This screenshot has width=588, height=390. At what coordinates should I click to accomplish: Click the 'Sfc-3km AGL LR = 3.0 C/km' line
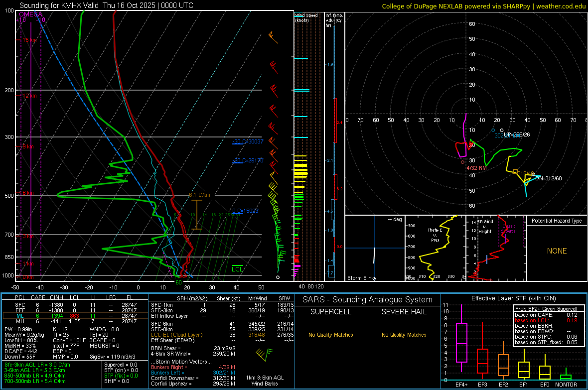(x=37, y=365)
